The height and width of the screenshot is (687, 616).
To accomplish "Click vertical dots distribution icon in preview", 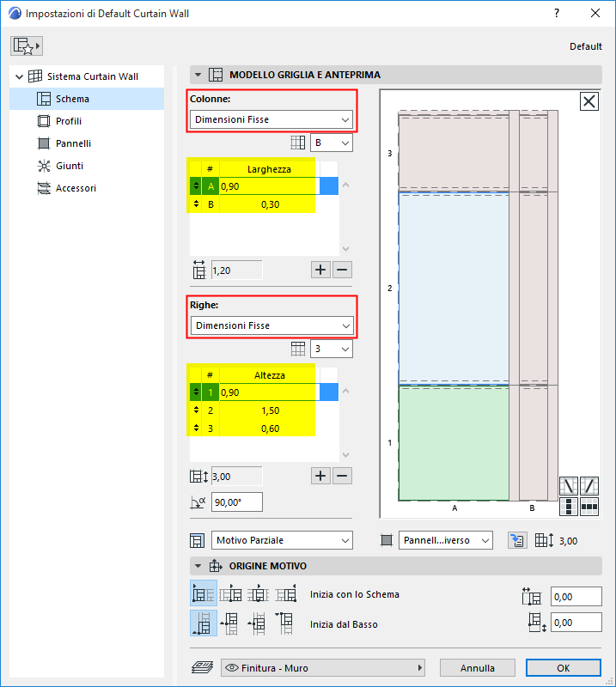I will coord(569,507).
